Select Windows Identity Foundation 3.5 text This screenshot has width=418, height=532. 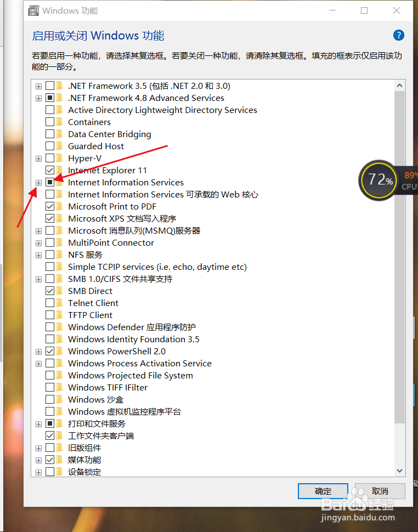pos(134,339)
